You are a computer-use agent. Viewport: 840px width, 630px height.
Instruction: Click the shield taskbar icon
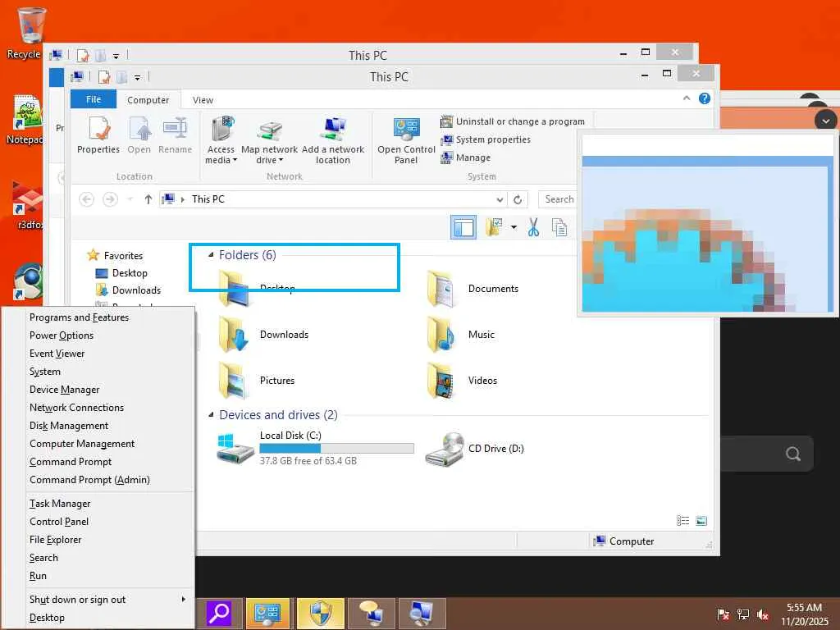coord(321,614)
